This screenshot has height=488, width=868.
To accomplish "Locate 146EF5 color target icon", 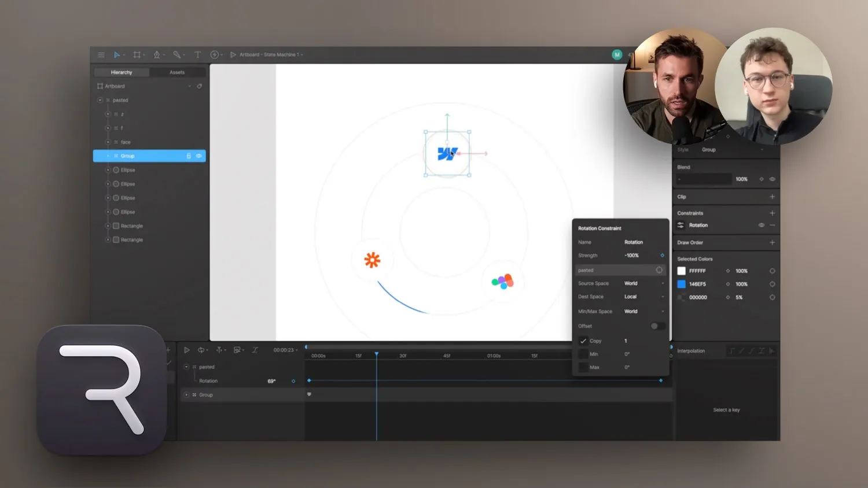I will point(772,284).
